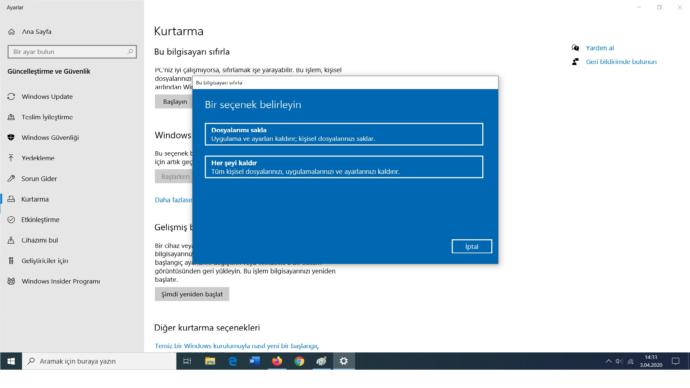
Task: Click the Settings gear taskbar icon
Action: click(x=344, y=361)
